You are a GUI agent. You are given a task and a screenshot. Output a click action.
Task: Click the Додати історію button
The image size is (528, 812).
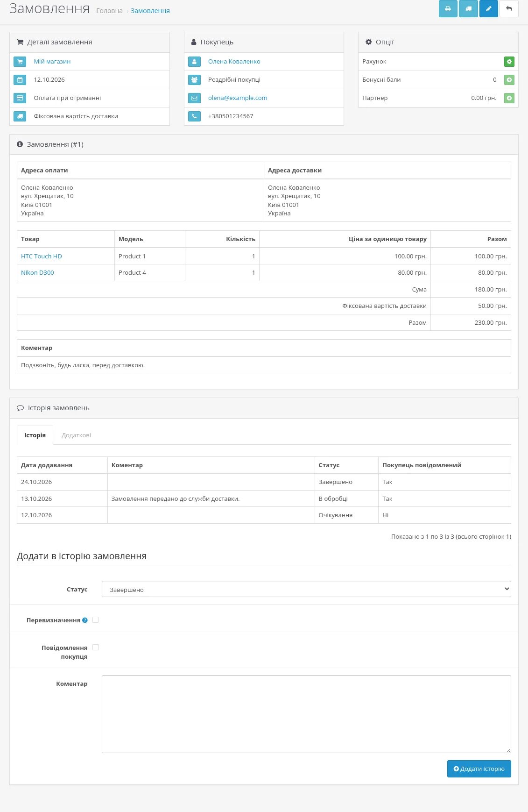coord(479,769)
